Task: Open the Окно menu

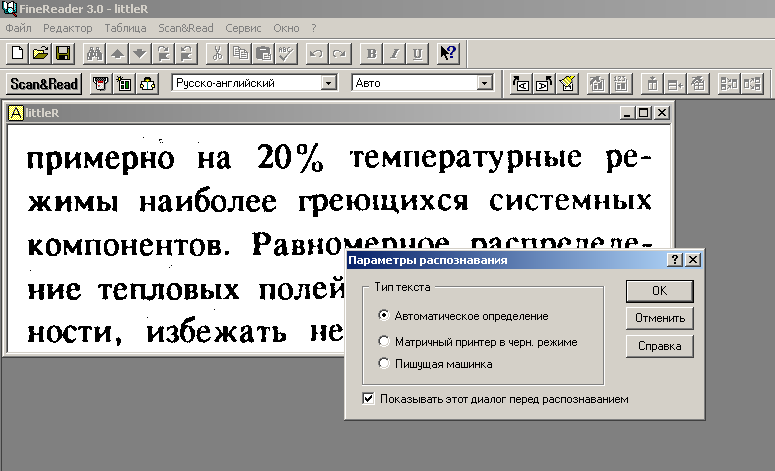Action: [286, 28]
